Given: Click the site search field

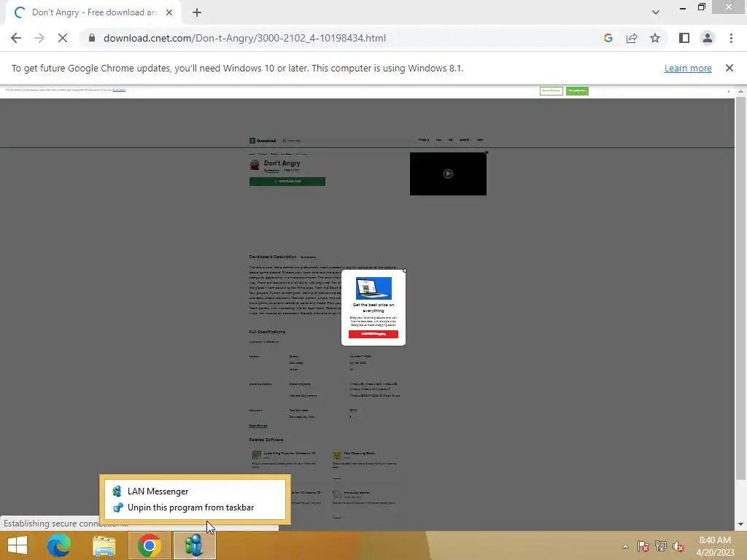Looking at the screenshot, I should click(x=292, y=141).
